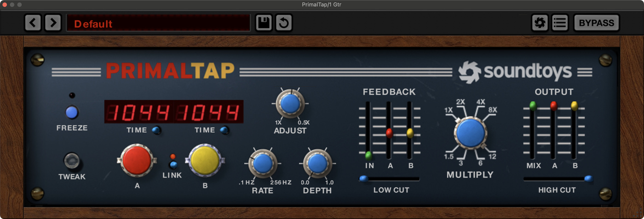The height and width of the screenshot is (219, 644).
Task: Toggle the left Time mode LED button
Action: pos(157,131)
